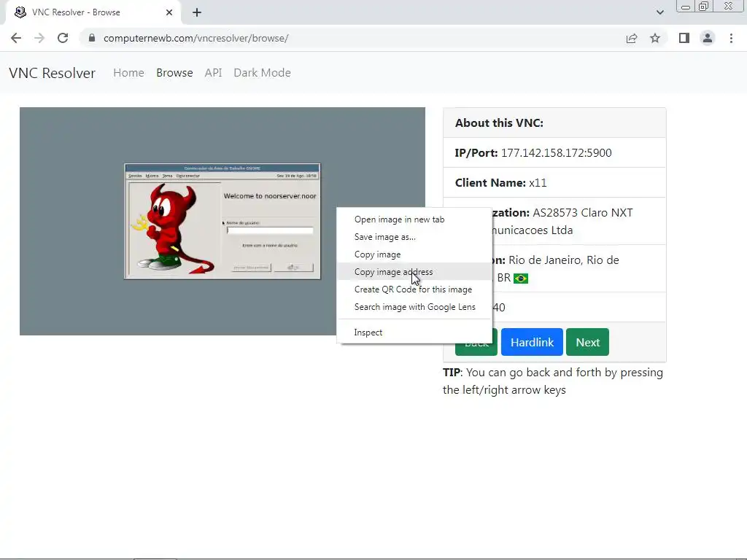Click the Brazil flag icon
The height and width of the screenshot is (560, 747).
point(521,278)
